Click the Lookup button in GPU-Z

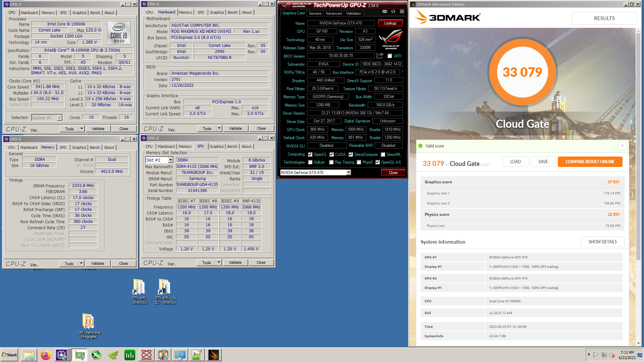pos(390,23)
